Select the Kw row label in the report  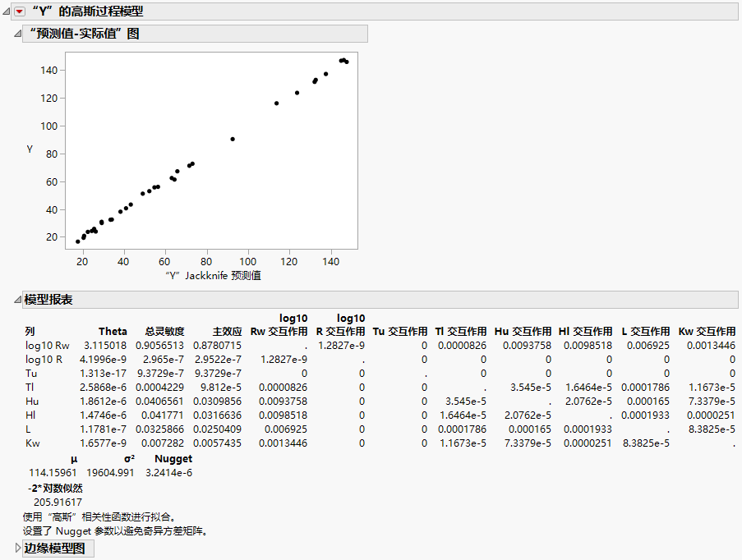pyautogui.click(x=35, y=443)
